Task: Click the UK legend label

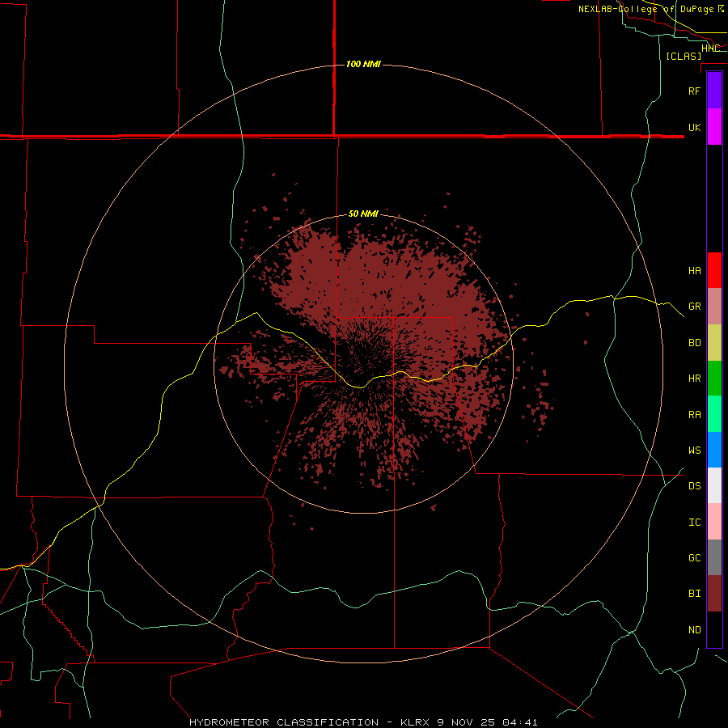Action: [x=694, y=127]
